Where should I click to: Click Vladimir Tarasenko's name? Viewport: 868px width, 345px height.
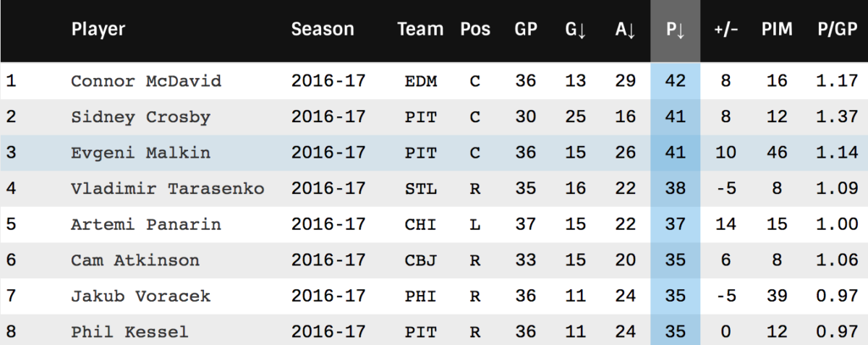click(x=168, y=189)
